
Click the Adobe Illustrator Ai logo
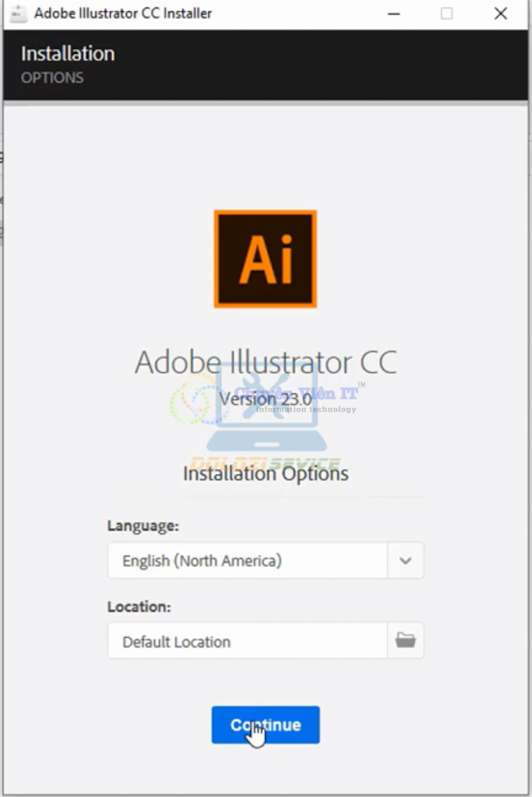click(x=265, y=259)
